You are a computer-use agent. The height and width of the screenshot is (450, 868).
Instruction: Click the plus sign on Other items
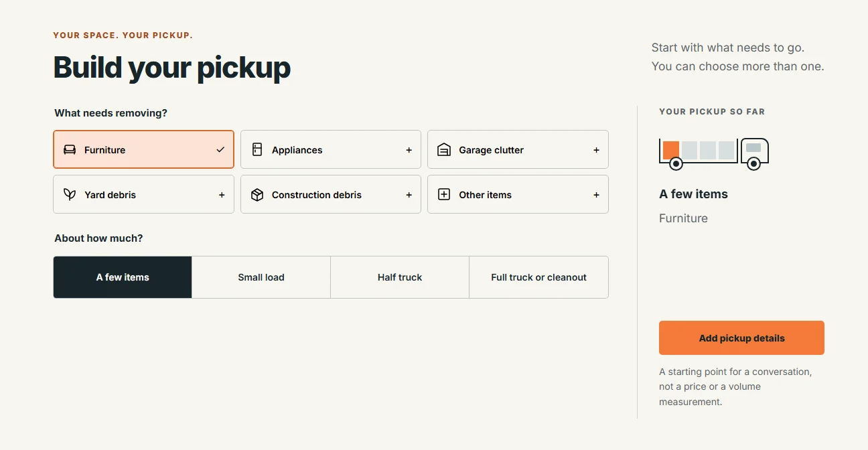click(596, 195)
